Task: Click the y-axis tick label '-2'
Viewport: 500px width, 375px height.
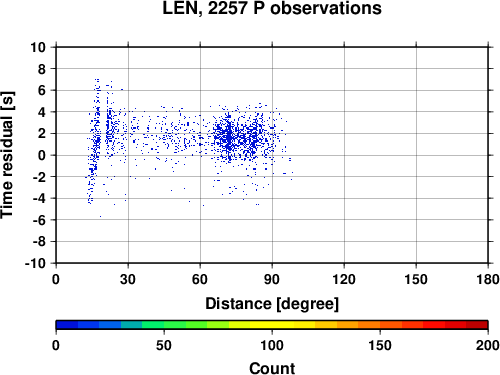Action: click(x=39, y=177)
